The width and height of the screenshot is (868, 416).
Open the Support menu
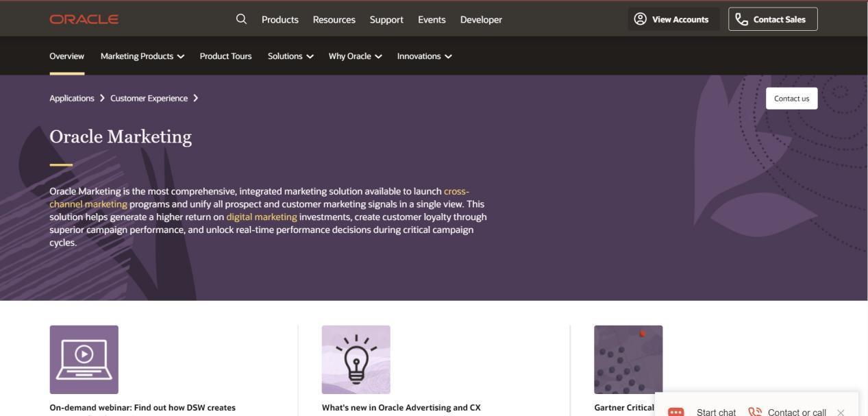pos(386,19)
